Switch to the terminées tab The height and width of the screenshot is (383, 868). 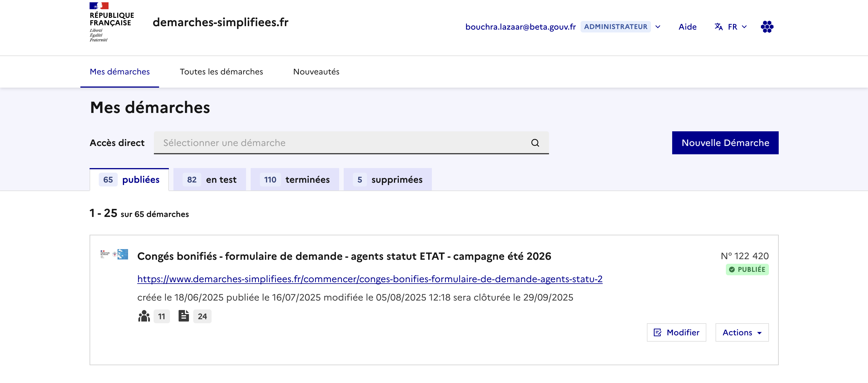pyautogui.click(x=295, y=180)
